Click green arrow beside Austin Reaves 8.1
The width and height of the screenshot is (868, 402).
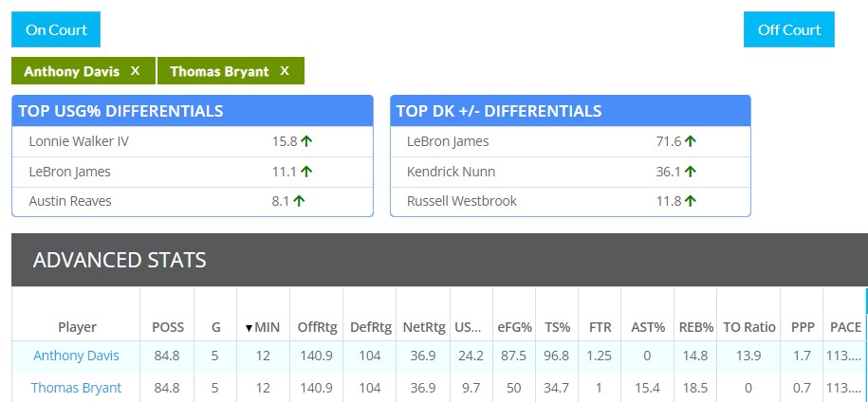click(x=299, y=201)
